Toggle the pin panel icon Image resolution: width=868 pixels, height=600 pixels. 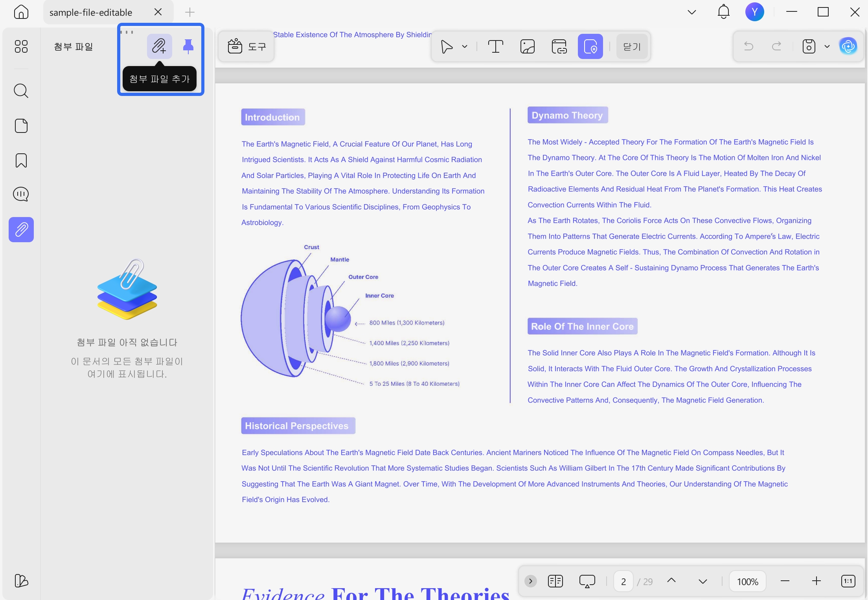coord(188,46)
